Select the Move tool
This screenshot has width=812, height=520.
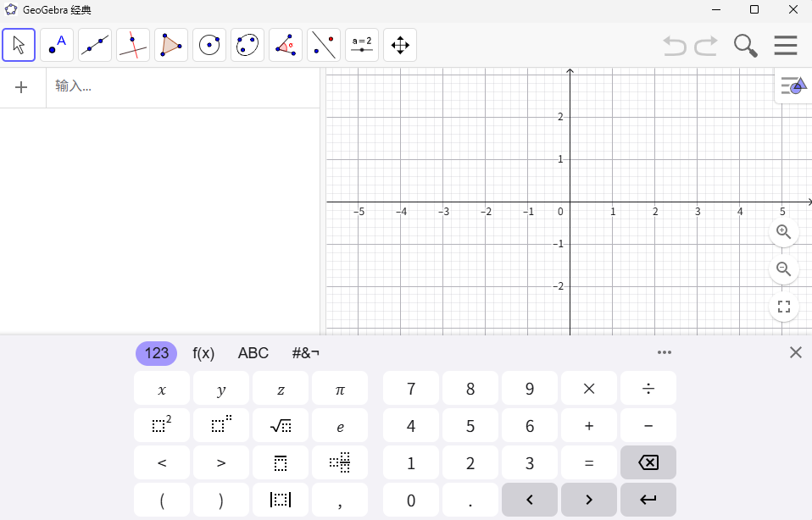(x=19, y=44)
